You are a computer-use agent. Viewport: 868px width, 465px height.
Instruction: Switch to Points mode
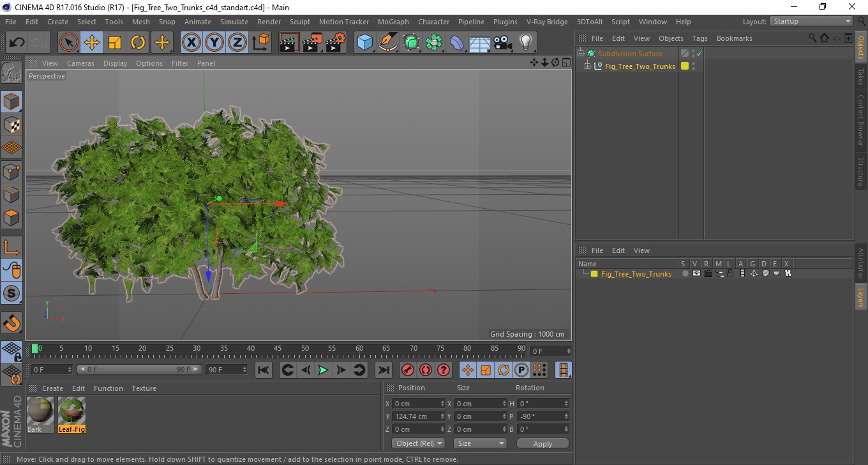point(11,171)
